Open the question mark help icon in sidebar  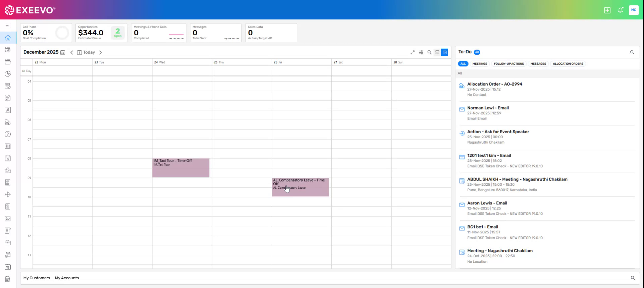pyautogui.click(x=8, y=134)
